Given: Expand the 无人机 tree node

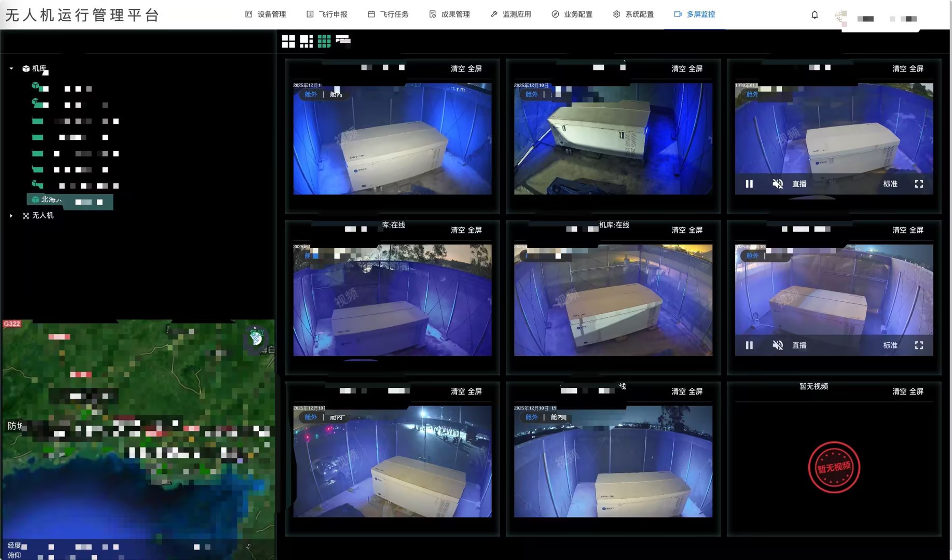Looking at the screenshot, I should click(x=11, y=216).
